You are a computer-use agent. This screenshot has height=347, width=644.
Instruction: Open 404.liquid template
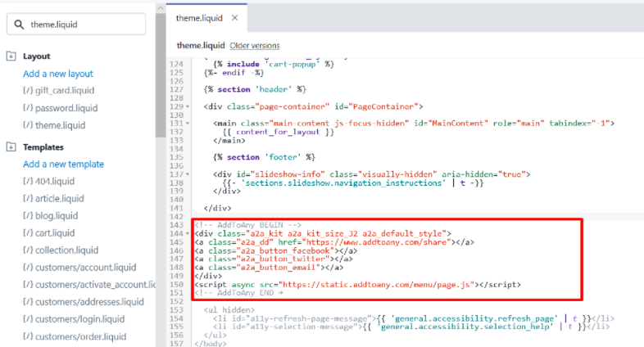coord(55,181)
